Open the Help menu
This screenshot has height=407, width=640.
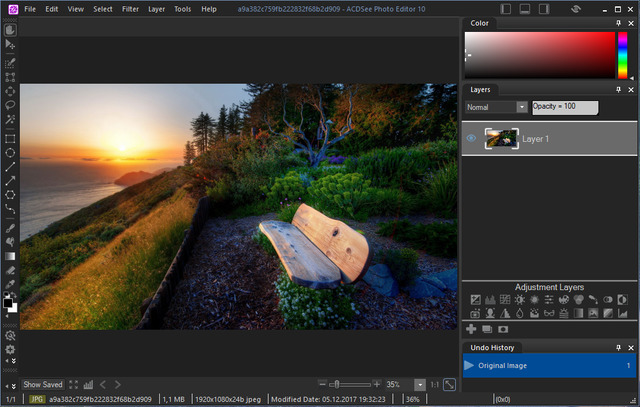point(209,9)
